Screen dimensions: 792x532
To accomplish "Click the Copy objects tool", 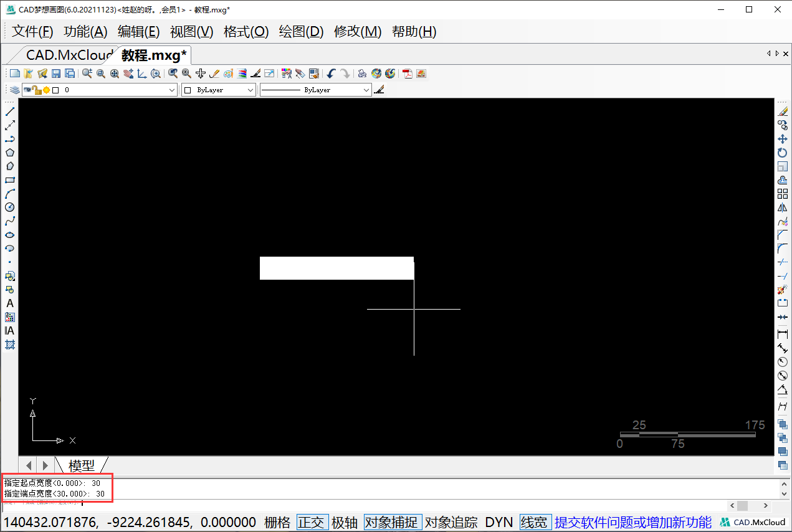I will point(783,125).
